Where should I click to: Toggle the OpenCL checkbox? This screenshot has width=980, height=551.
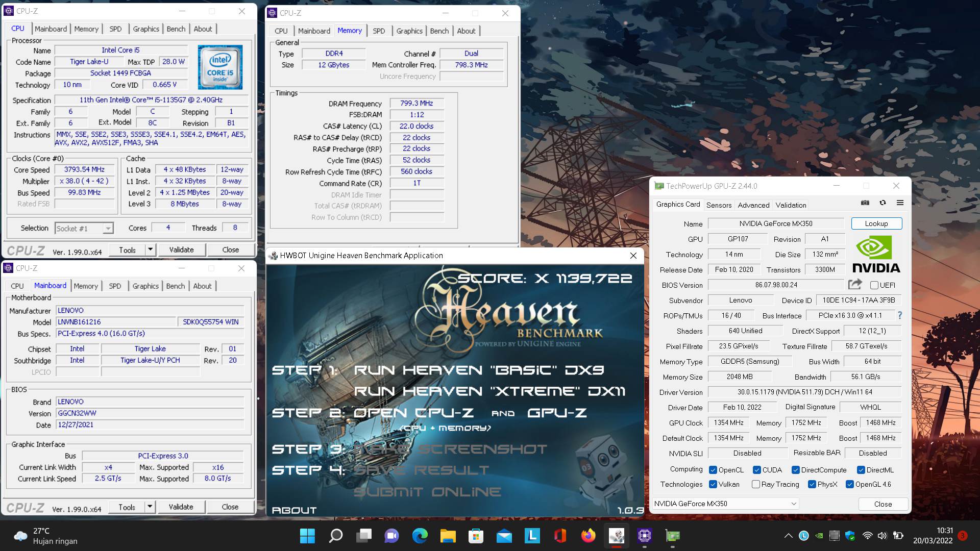(713, 470)
